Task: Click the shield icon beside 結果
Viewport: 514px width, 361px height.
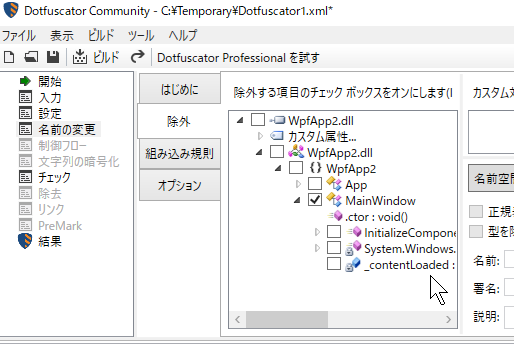Action: [x=25, y=241]
